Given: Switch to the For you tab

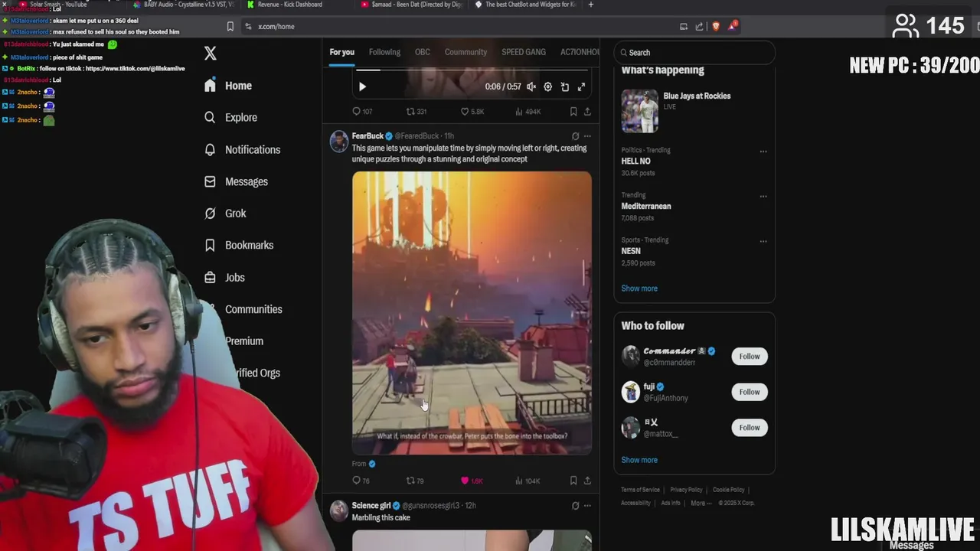Looking at the screenshot, I should pos(341,52).
